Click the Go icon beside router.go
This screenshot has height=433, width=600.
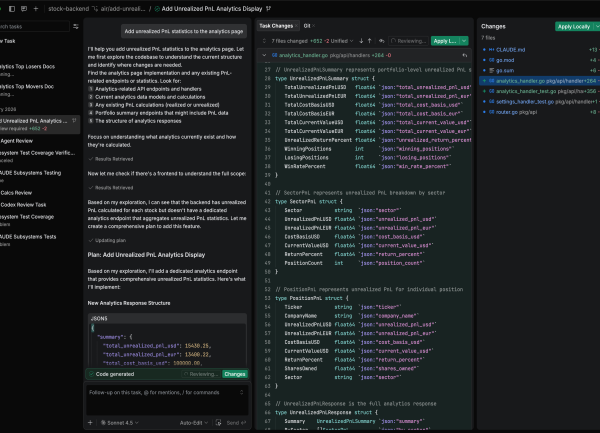(491, 112)
